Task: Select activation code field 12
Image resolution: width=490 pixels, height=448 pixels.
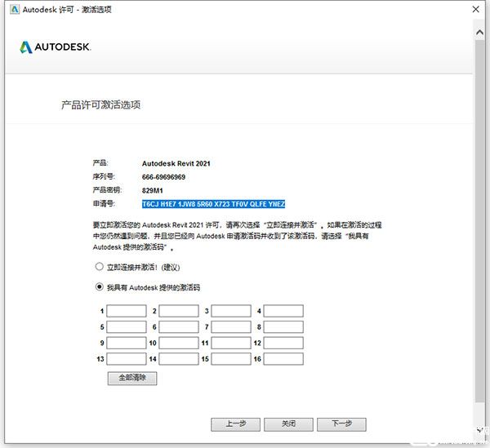Action: pyautogui.click(x=283, y=343)
